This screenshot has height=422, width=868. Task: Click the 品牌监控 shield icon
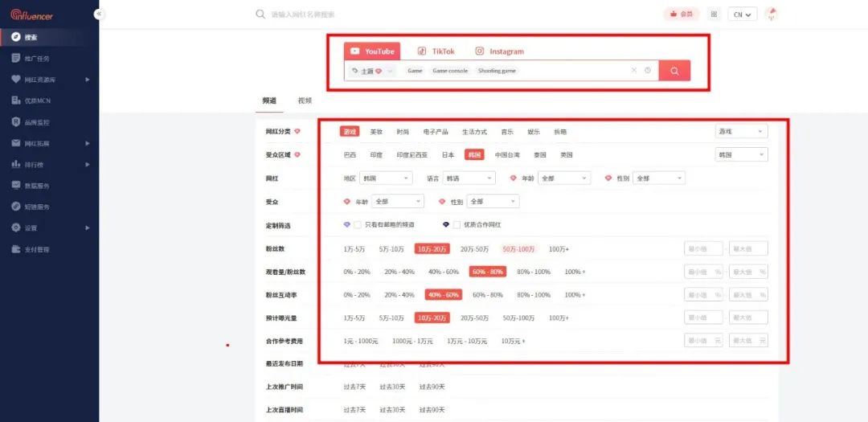(x=16, y=122)
